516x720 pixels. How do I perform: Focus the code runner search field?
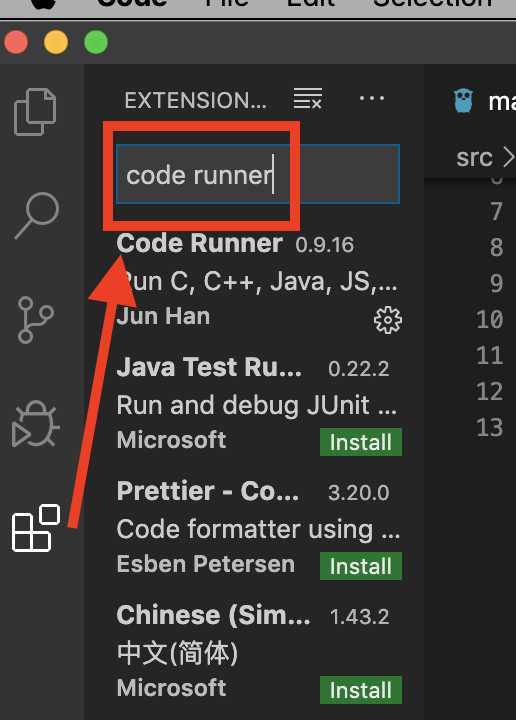tap(258, 174)
